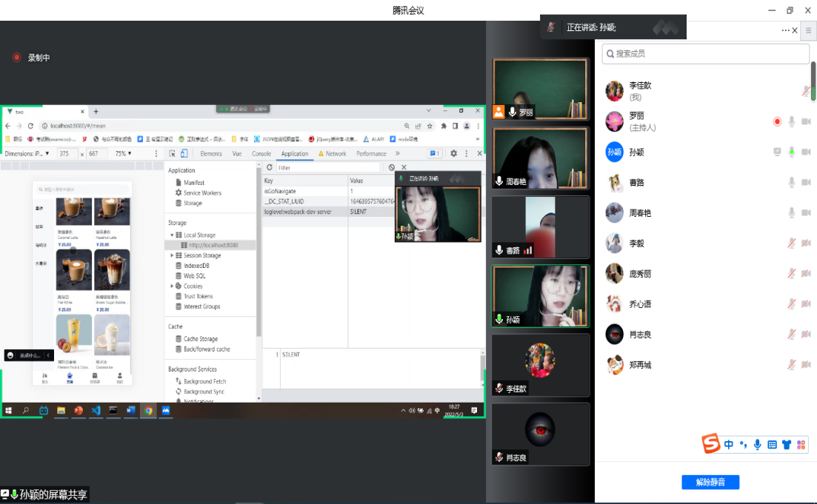The image size is (817, 504).
Task: Open the three-dot more options in member panel
Action: point(785,30)
